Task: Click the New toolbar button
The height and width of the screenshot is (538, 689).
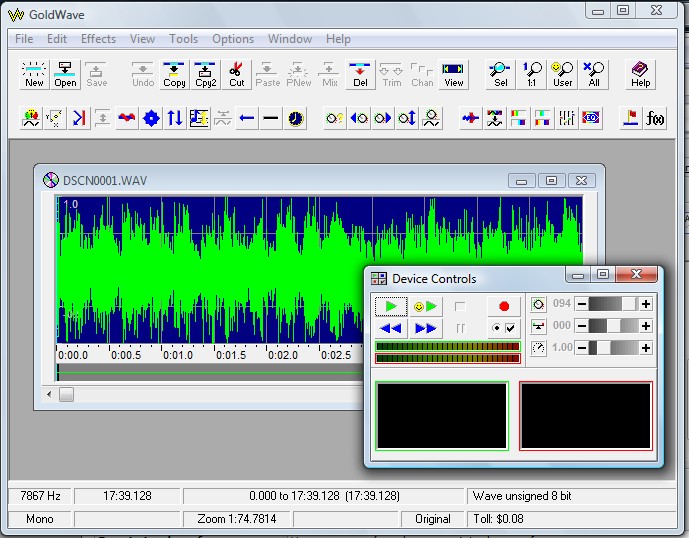Action: (x=34, y=74)
